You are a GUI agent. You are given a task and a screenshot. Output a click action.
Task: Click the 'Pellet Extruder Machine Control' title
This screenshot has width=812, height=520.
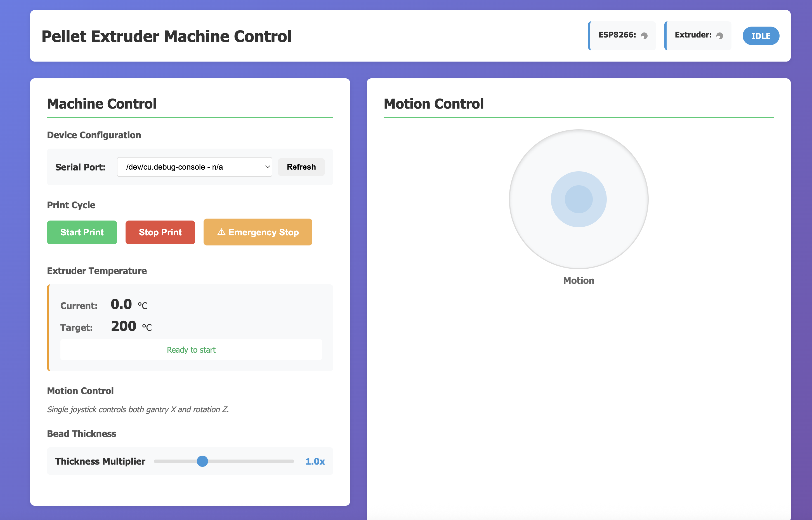tap(166, 36)
